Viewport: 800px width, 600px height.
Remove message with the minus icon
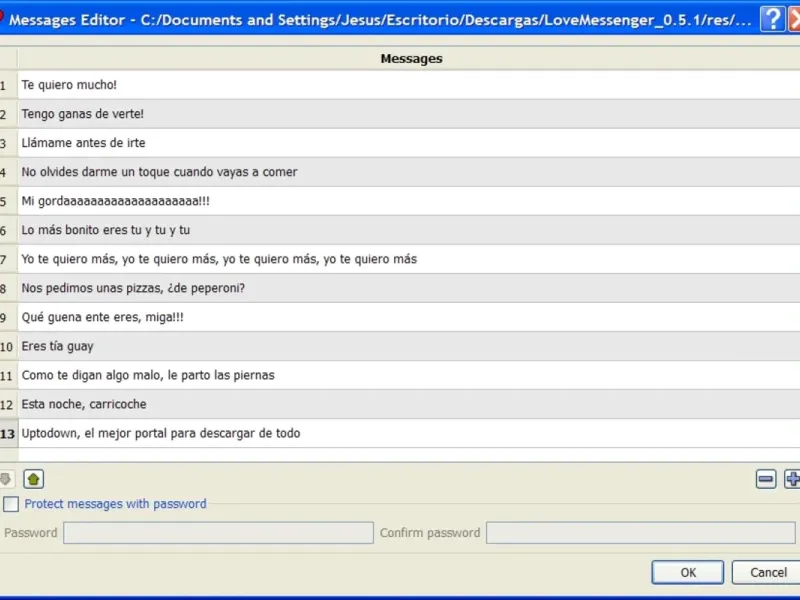[766, 479]
